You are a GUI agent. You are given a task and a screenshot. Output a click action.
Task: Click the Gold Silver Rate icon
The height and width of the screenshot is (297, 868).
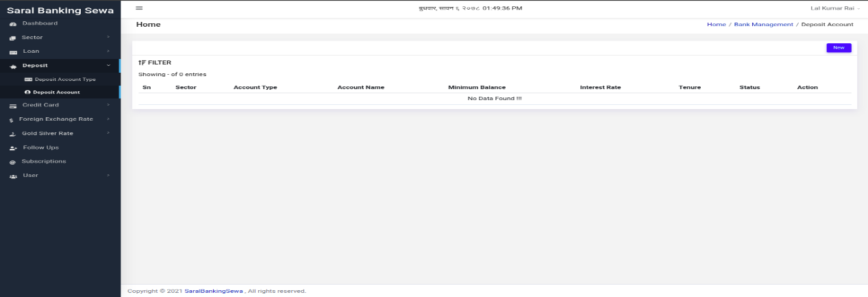point(12,134)
